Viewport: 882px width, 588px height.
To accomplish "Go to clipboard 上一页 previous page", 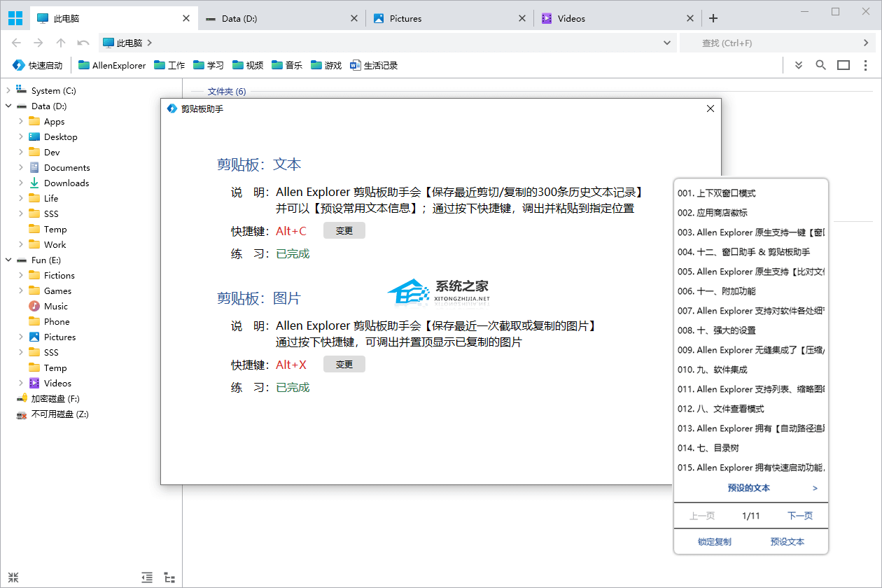I will tap(702, 516).
